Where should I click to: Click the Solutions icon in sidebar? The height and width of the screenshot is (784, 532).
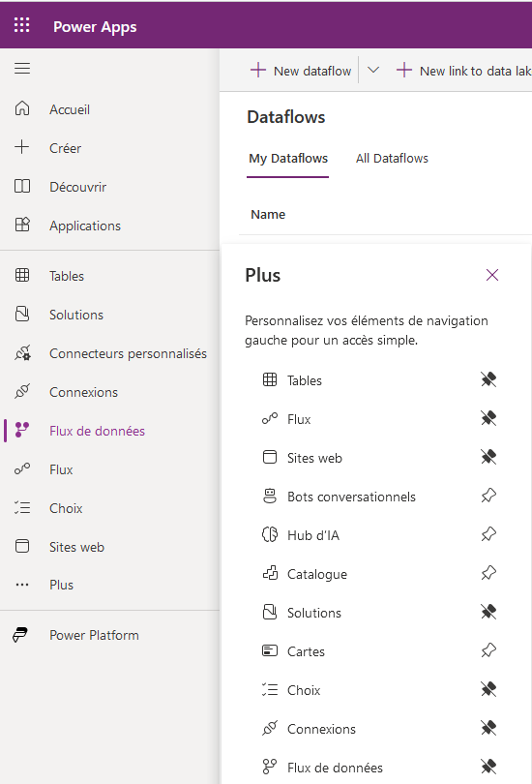pos(22,314)
